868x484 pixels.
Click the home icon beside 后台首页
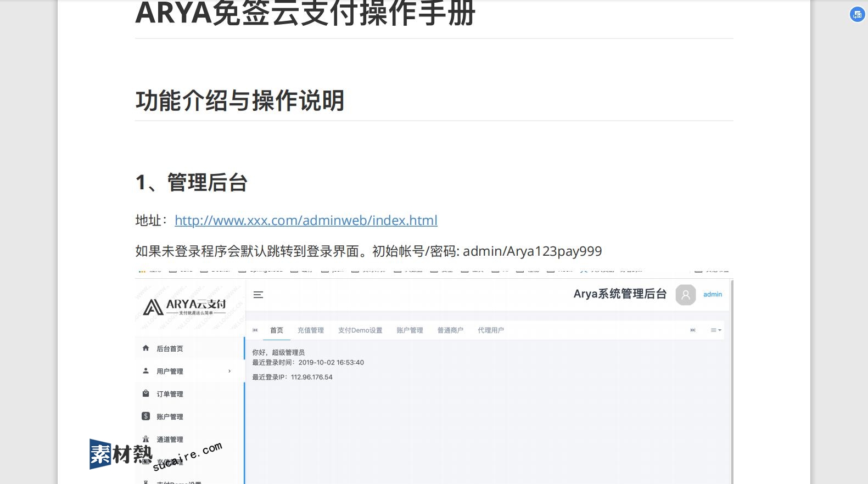pos(145,348)
